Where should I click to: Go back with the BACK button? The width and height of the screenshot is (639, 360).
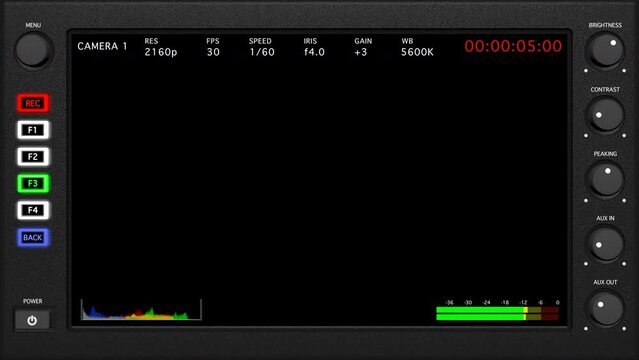[x=33, y=237]
